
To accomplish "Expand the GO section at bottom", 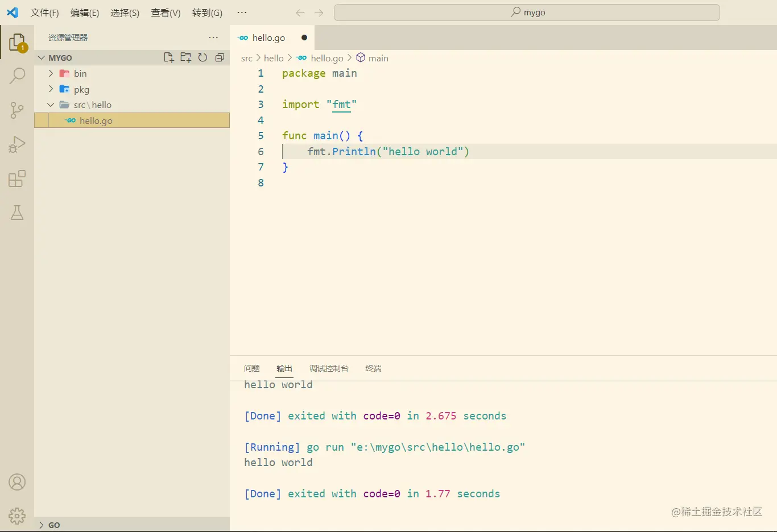I will [132, 525].
